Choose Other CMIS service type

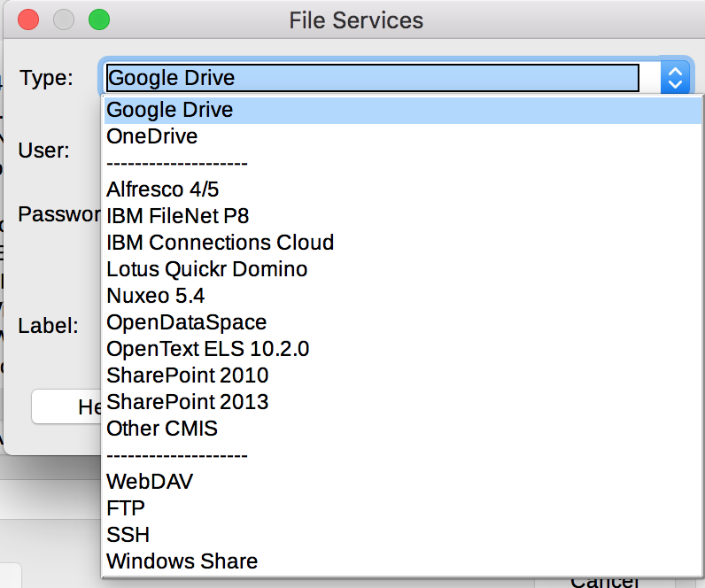403,429
